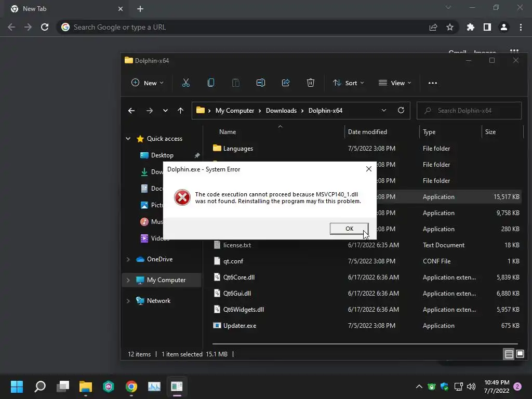The image size is (532, 399).
Task: Click the Rename icon in Explorer toolbar
Action: (x=261, y=83)
